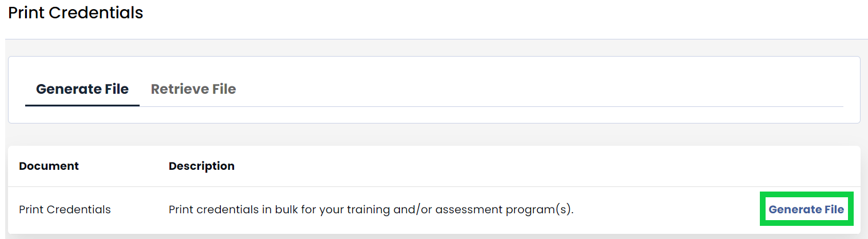Switch to the Retrieve File tab
Screen dimensions: 868x239
(193, 89)
